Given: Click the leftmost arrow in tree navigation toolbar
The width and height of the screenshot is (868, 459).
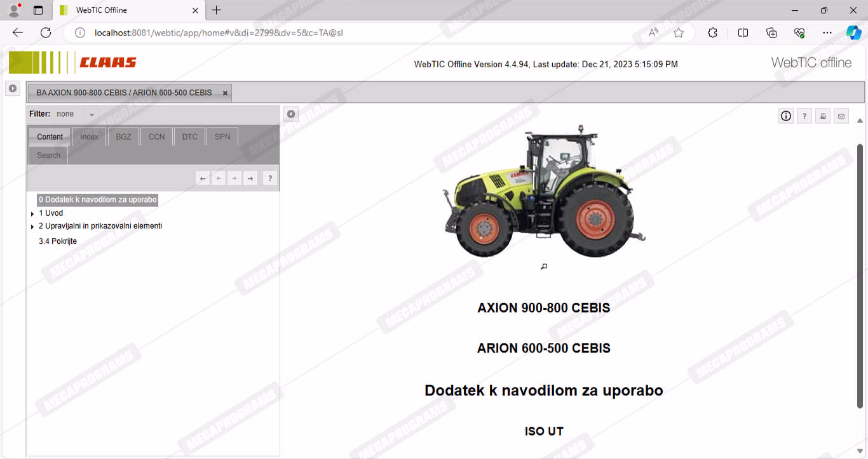Looking at the screenshot, I should (x=203, y=179).
